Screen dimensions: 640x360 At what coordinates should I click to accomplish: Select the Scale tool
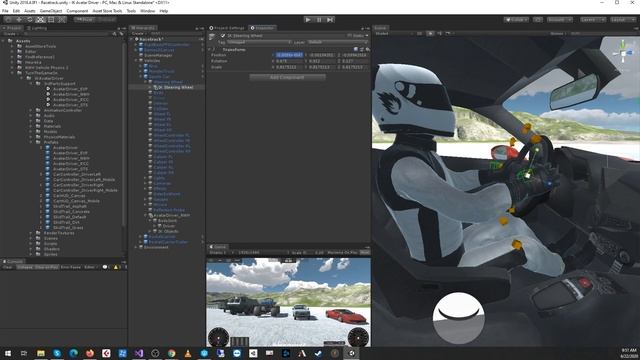click(40, 19)
